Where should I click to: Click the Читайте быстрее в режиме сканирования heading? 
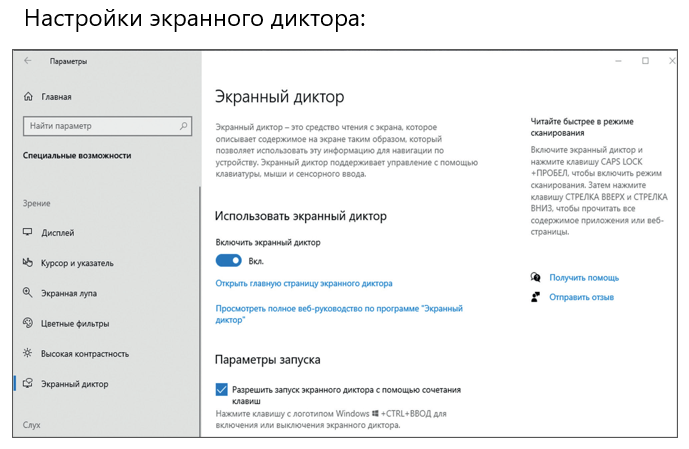pos(582,127)
